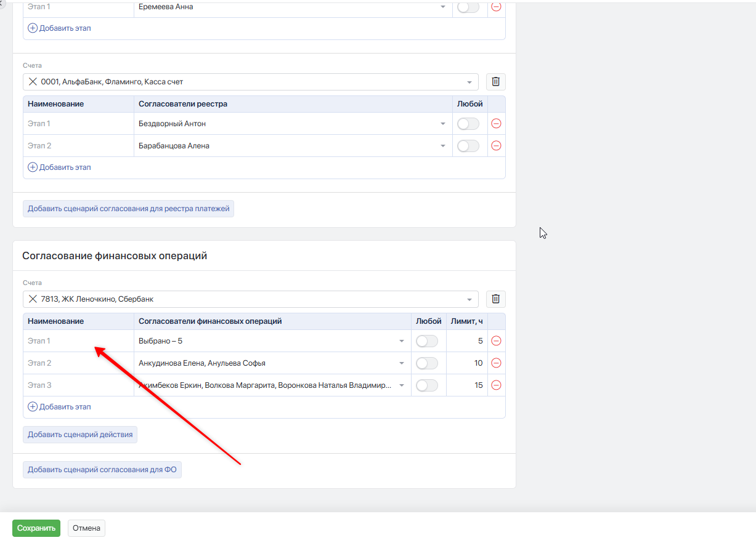The image size is (756, 543).
Task: Remove the Акимбеков Еркин stage row
Action: point(496,385)
